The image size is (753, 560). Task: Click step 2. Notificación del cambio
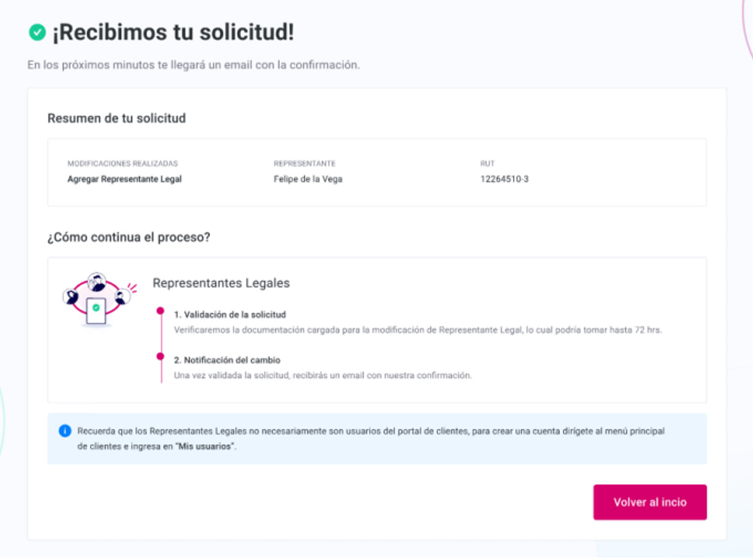tap(227, 360)
